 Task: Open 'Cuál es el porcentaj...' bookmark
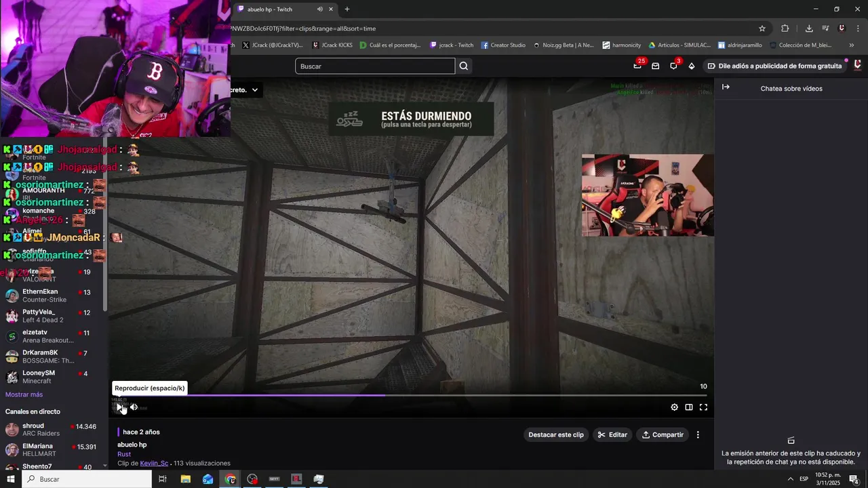click(390, 45)
